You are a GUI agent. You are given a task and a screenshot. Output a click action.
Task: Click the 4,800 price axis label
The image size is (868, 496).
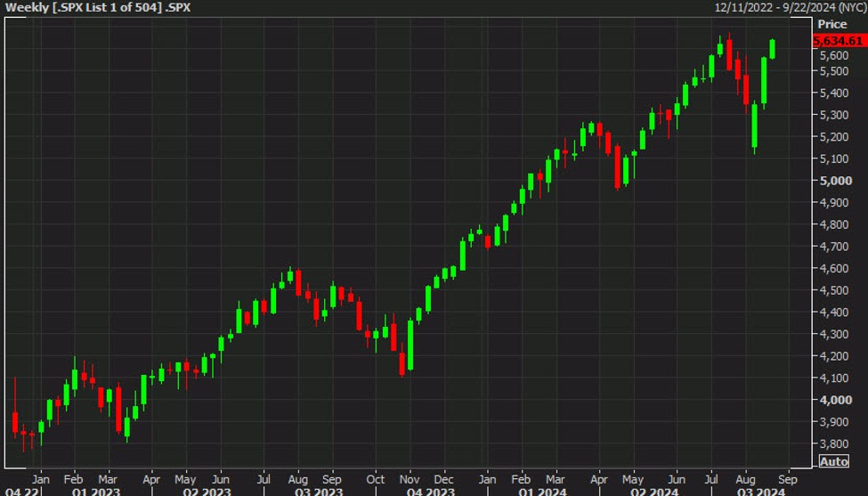833,224
